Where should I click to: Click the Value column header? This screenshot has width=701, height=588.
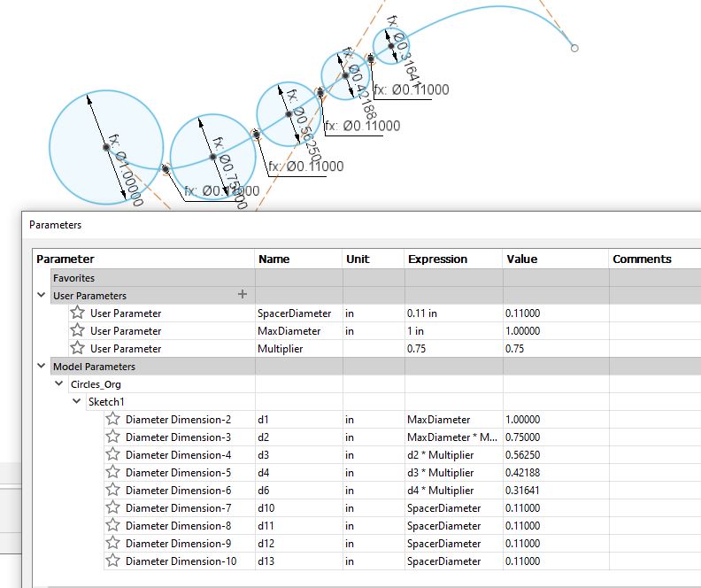pos(521,259)
